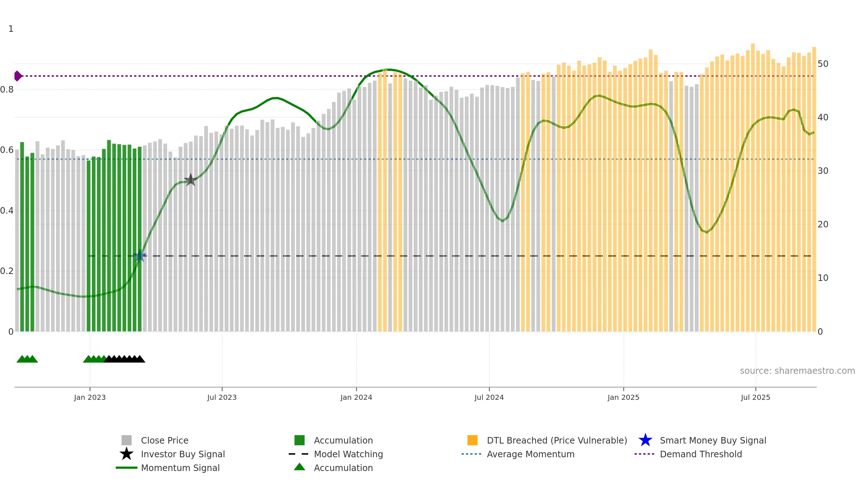
Task: Click the blue smart money star on chart
Action: (140, 256)
